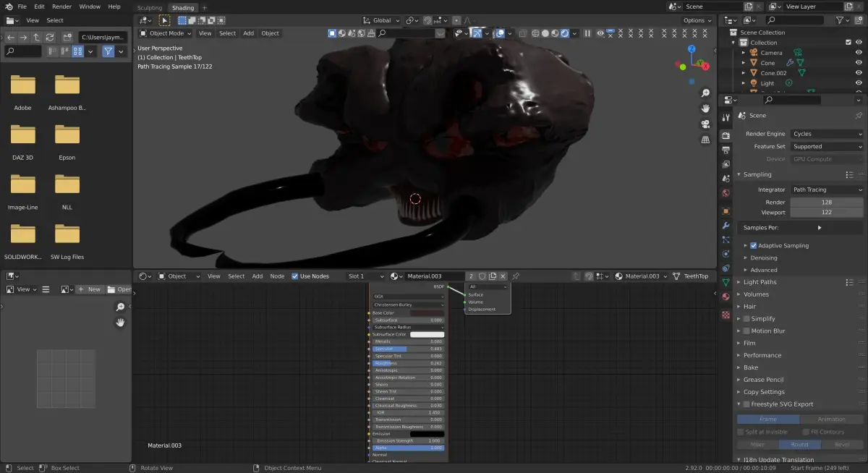Click the pin icon in node editor header
The image size is (868, 473).
pyautogui.click(x=516, y=276)
